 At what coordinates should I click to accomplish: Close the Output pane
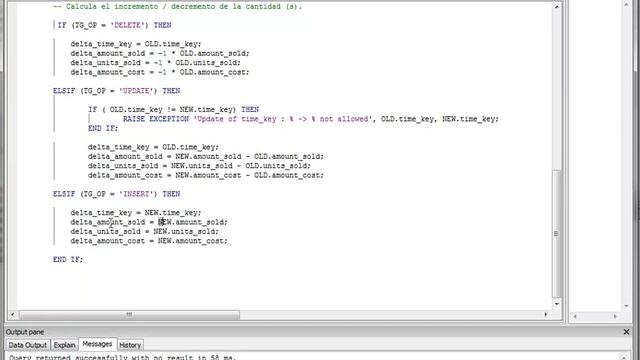point(627,332)
